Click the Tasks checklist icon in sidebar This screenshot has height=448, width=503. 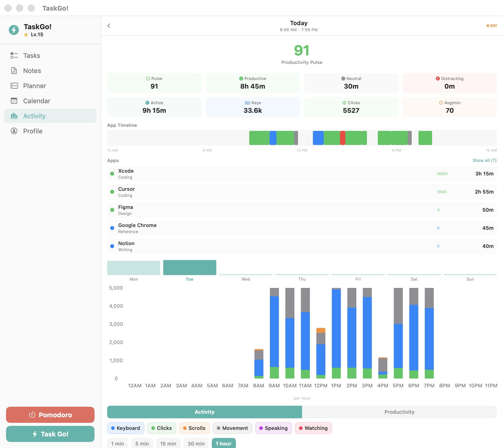tap(14, 55)
